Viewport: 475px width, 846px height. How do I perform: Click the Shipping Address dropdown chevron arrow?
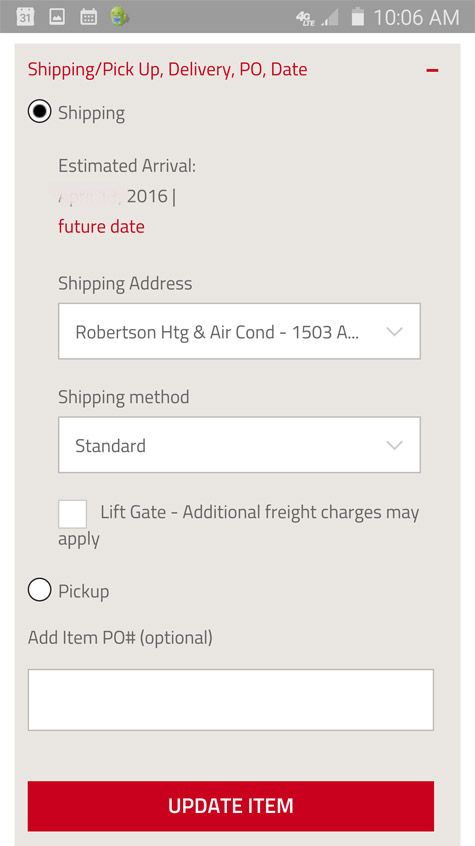395,332
